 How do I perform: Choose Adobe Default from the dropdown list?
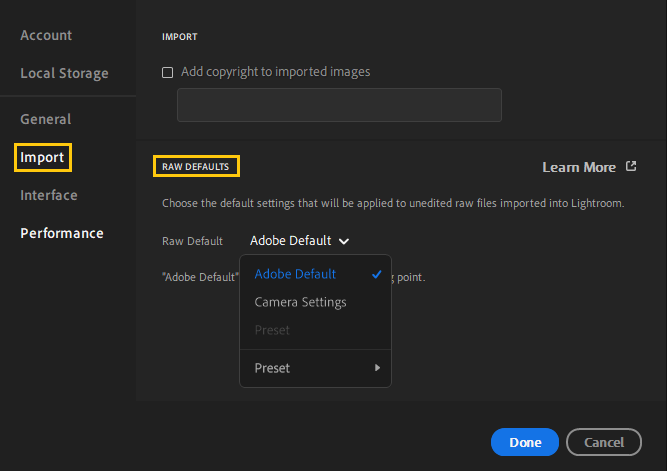click(x=315, y=274)
